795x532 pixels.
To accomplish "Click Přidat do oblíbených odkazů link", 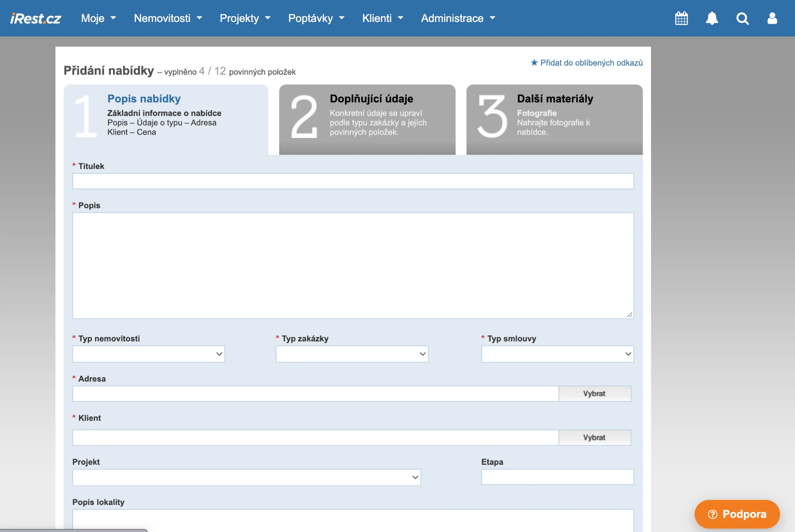I will pos(591,62).
